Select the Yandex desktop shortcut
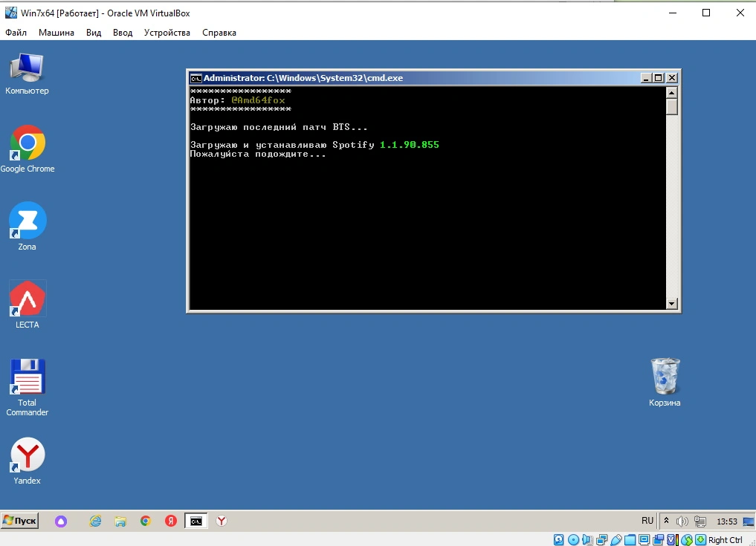The width and height of the screenshot is (756, 546). [x=27, y=461]
